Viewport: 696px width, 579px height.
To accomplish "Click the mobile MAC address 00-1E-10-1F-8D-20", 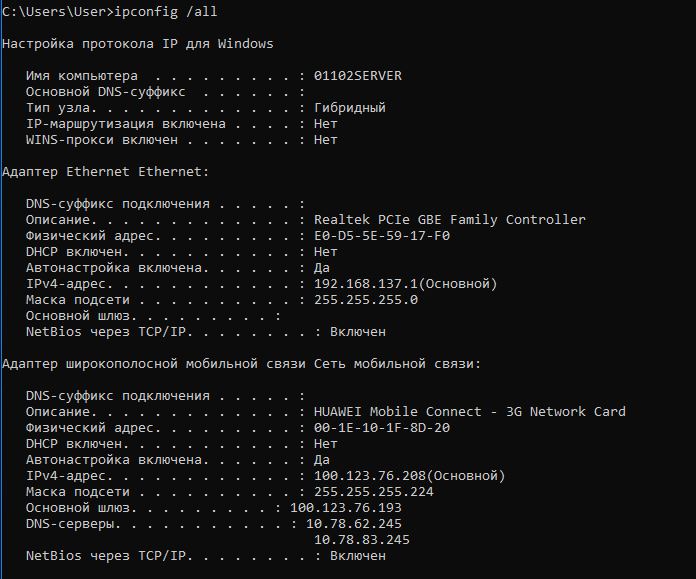I will tap(382, 428).
